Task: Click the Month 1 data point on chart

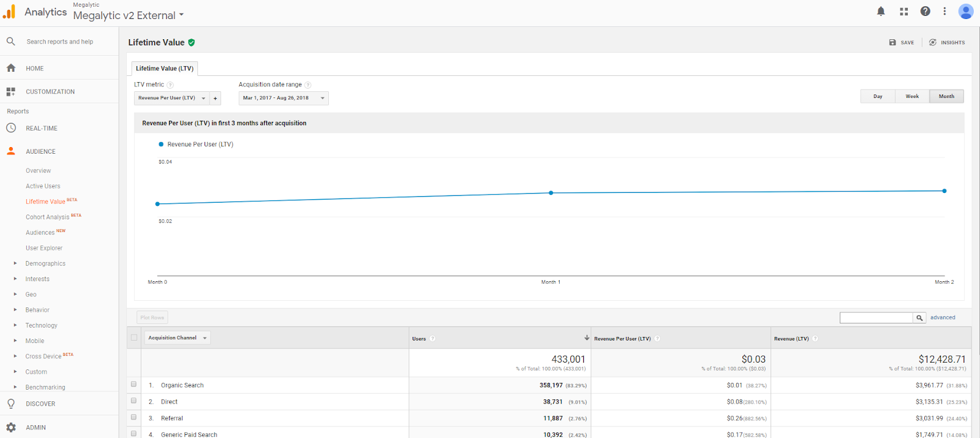Action: [551, 193]
